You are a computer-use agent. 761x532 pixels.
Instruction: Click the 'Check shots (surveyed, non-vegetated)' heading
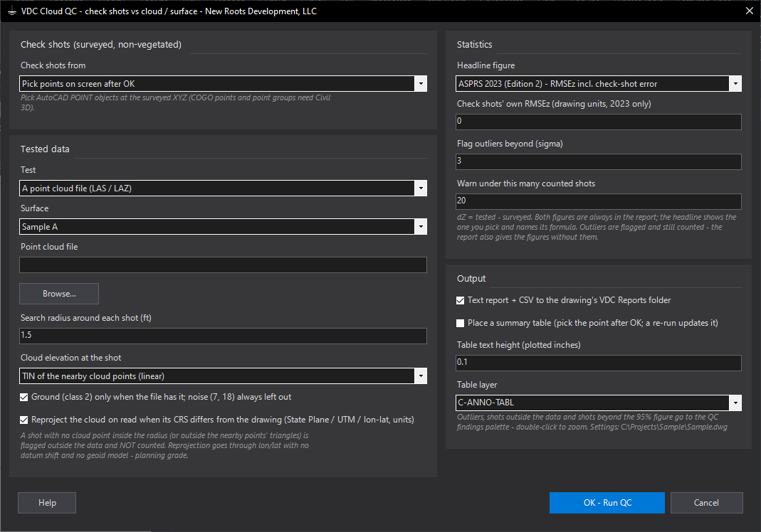pyautogui.click(x=101, y=45)
